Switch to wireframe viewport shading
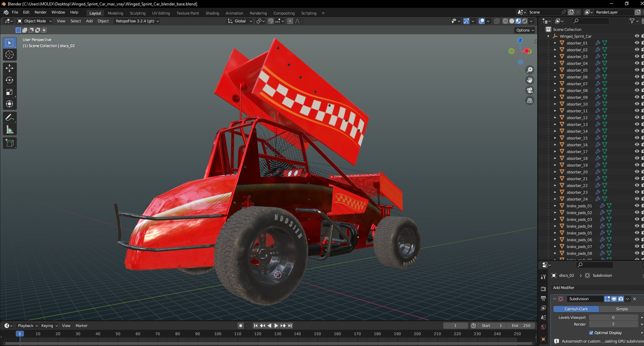This screenshot has width=644, height=346. point(505,21)
